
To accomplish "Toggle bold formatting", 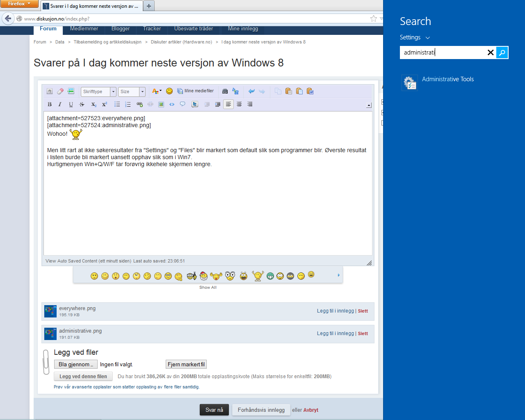I will coord(50,104).
